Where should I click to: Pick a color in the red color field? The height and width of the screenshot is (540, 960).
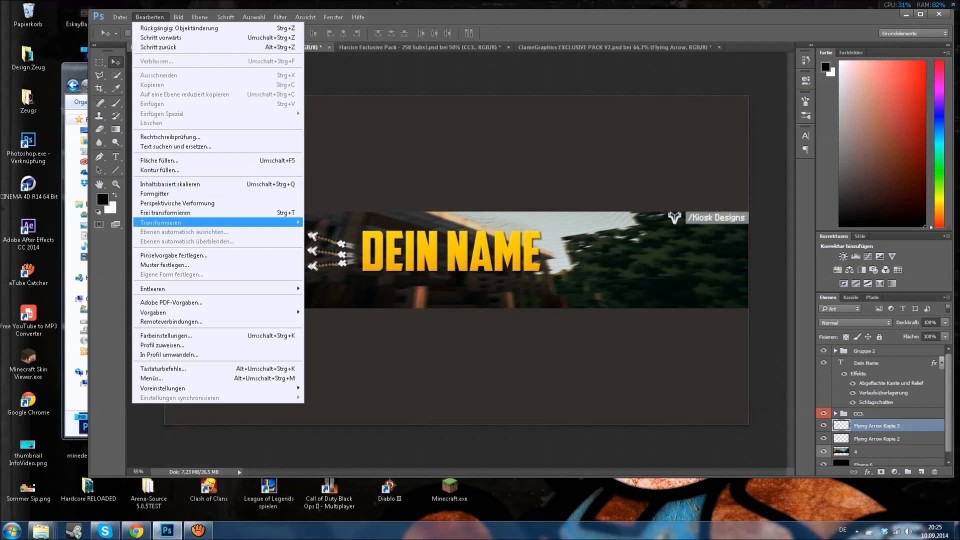click(882, 143)
